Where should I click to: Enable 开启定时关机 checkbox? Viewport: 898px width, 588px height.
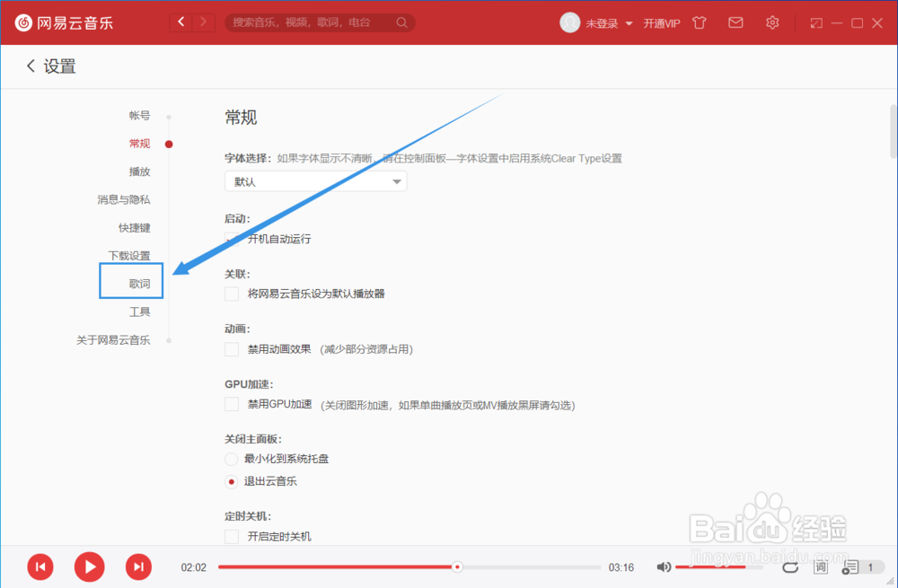[232, 537]
